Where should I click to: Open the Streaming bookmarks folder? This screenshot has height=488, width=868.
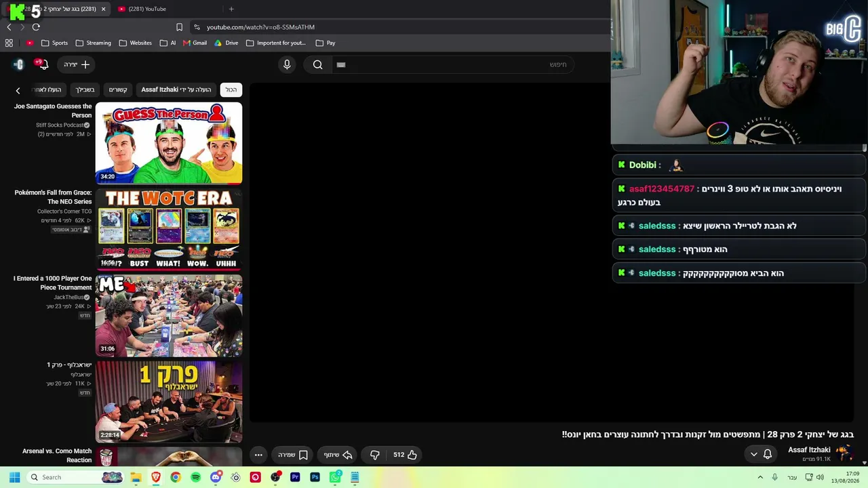(x=93, y=43)
